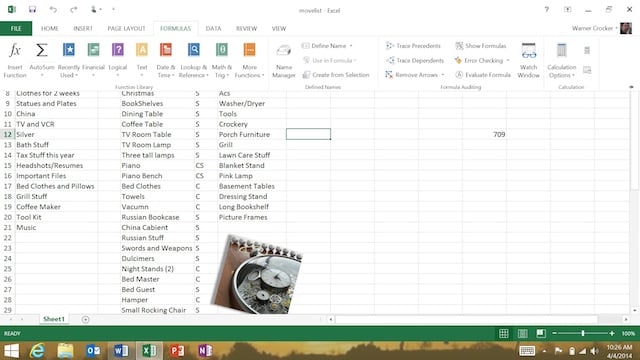The width and height of the screenshot is (640, 360).
Task: Select the clock picture in the sheet
Action: click(257, 274)
